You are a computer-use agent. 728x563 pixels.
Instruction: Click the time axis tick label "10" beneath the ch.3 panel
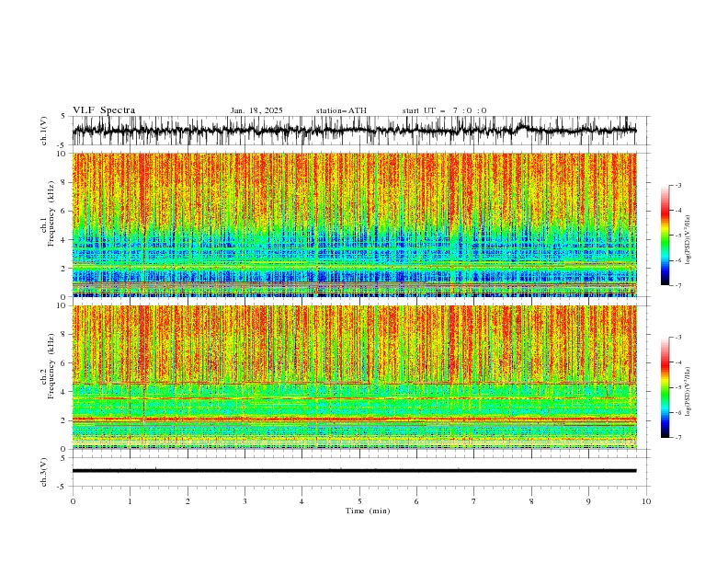[646, 501]
